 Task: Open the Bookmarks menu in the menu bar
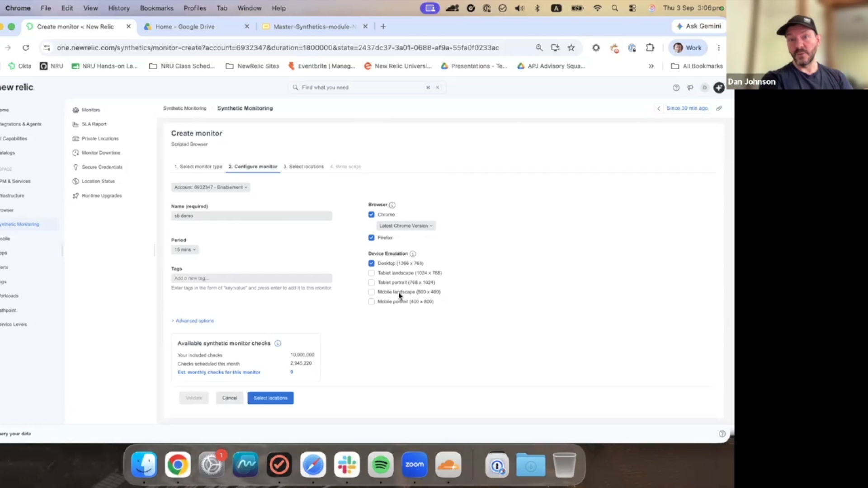tap(156, 8)
